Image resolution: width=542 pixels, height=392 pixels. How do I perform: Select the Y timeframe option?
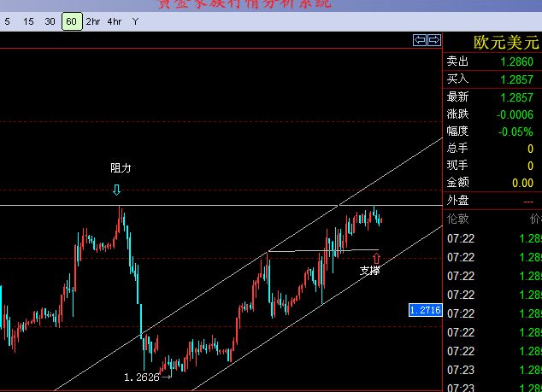coord(135,21)
